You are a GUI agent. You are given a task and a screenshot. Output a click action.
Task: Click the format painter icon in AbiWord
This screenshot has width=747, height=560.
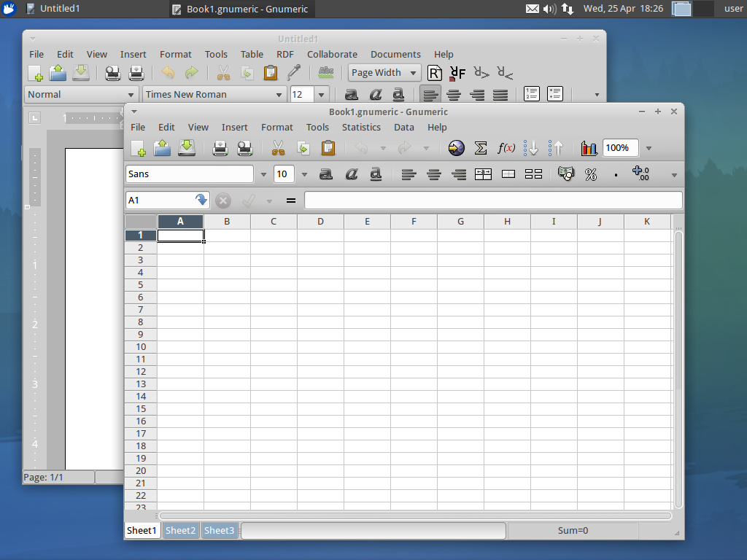[294, 72]
